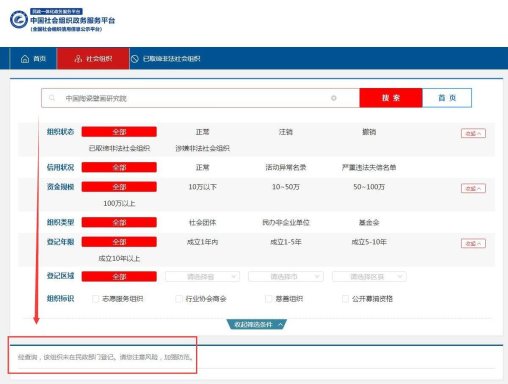Open the province selection dropdown

point(202,277)
